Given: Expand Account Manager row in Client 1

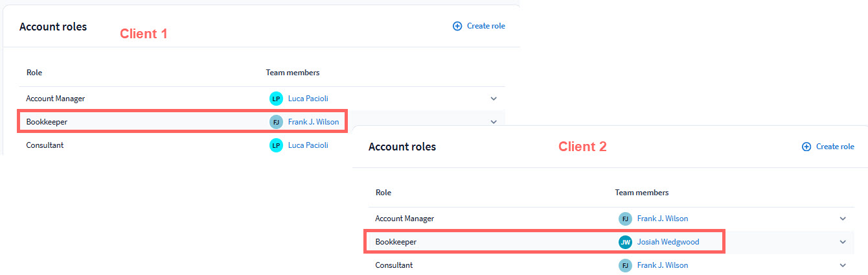Looking at the screenshot, I should [494, 99].
